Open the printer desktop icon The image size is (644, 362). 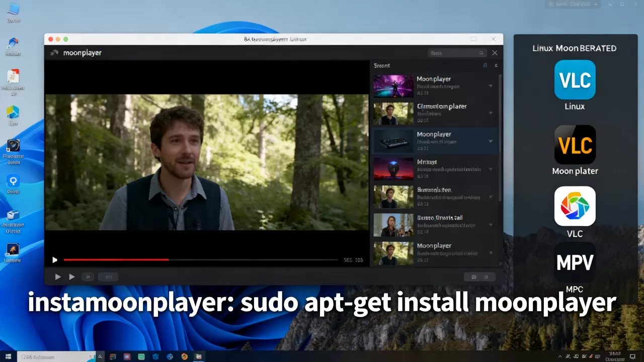tap(13, 215)
